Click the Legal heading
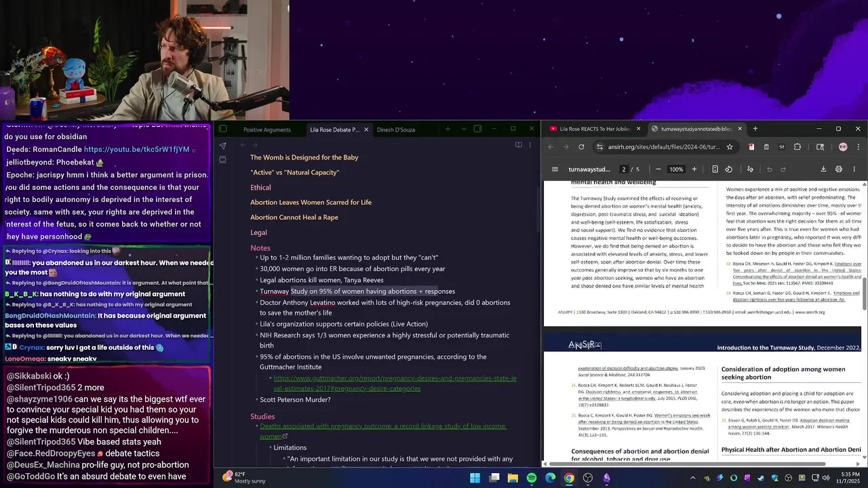This screenshot has height=488, width=868. (x=258, y=232)
